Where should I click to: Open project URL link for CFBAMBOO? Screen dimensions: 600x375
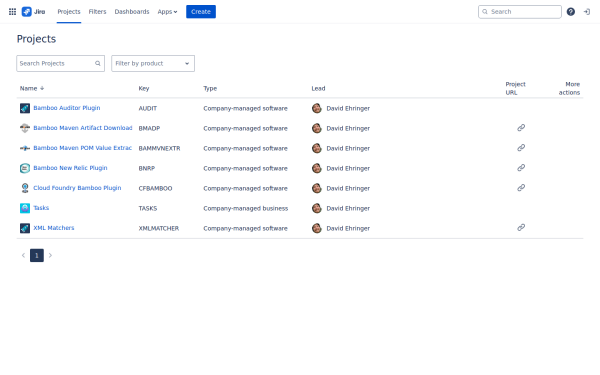pos(521,188)
